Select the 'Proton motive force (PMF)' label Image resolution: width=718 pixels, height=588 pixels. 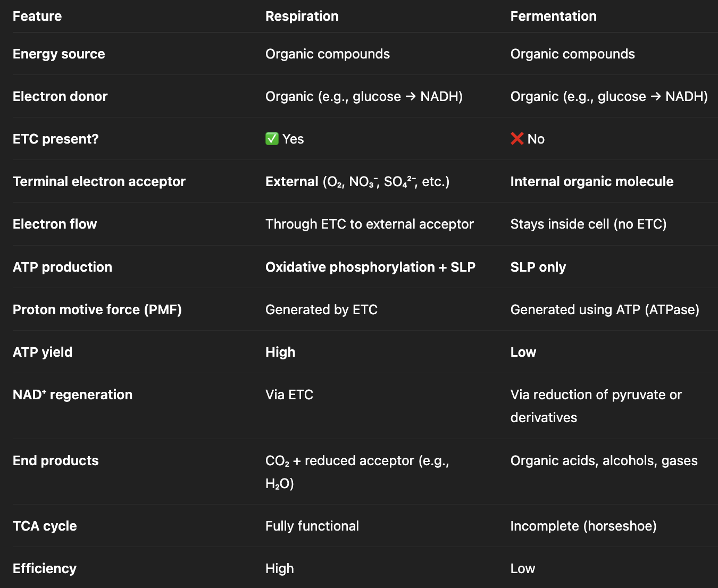coord(97,309)
